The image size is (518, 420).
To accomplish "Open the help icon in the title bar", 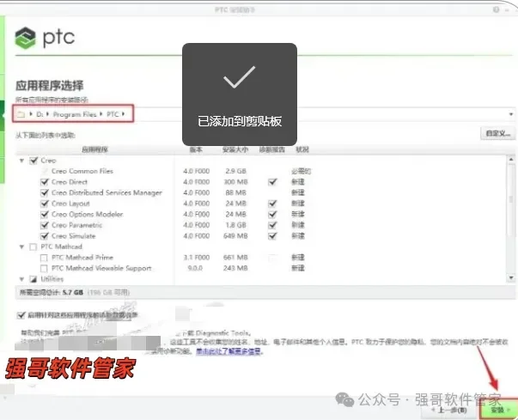I will point(496,9).
